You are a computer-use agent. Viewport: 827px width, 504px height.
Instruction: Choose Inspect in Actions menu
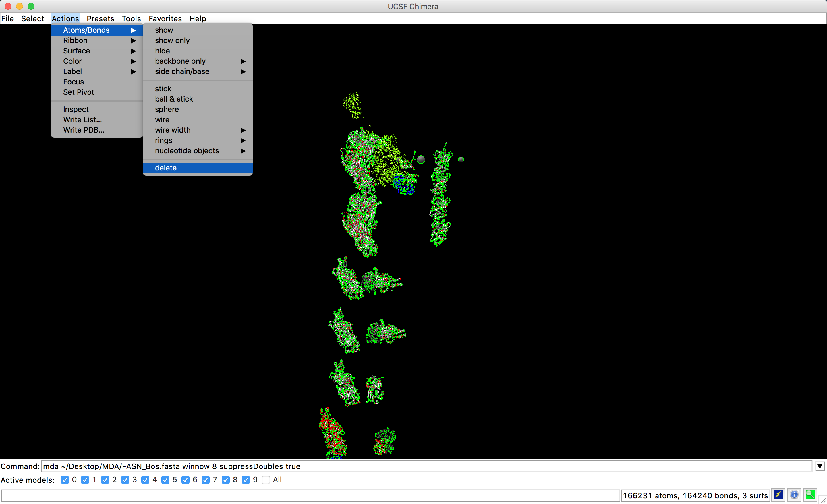click(97, 109)
